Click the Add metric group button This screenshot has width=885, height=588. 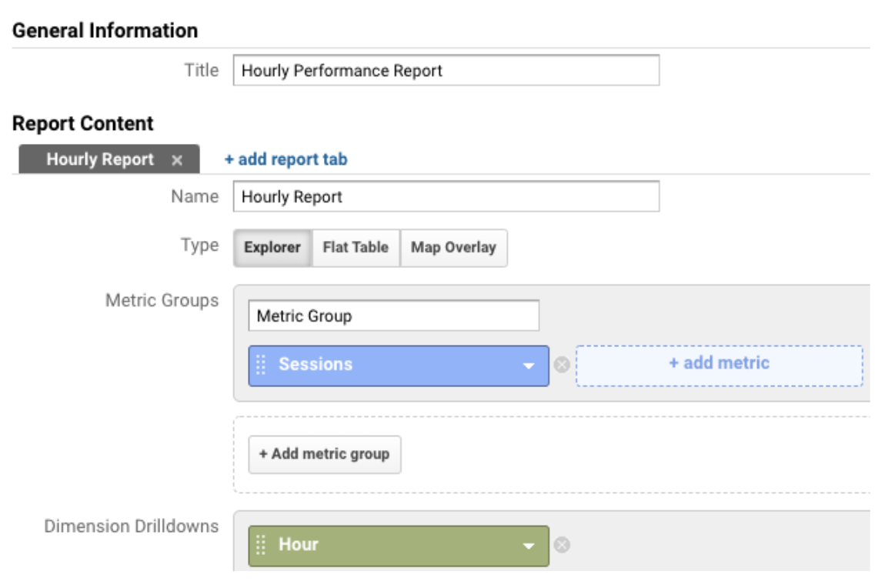[325, 454]
